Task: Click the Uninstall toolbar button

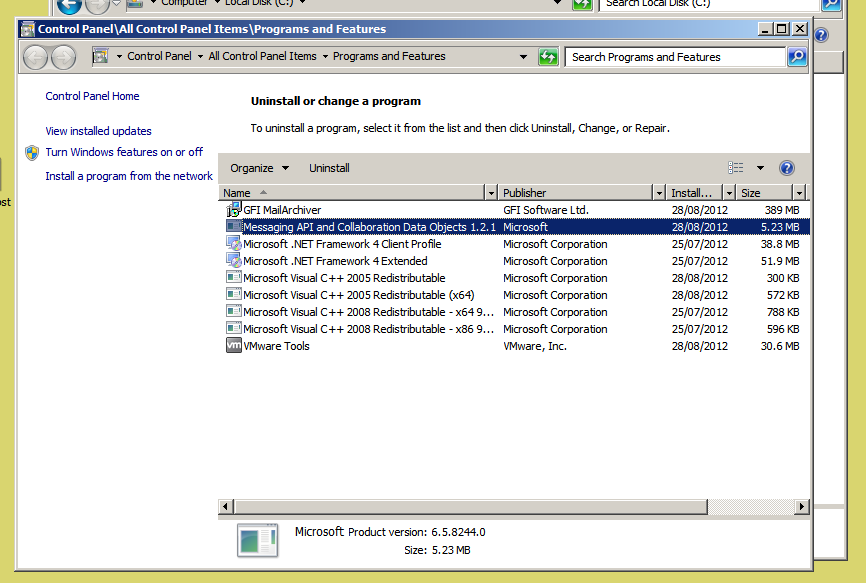Action: [x=329, y=168]
